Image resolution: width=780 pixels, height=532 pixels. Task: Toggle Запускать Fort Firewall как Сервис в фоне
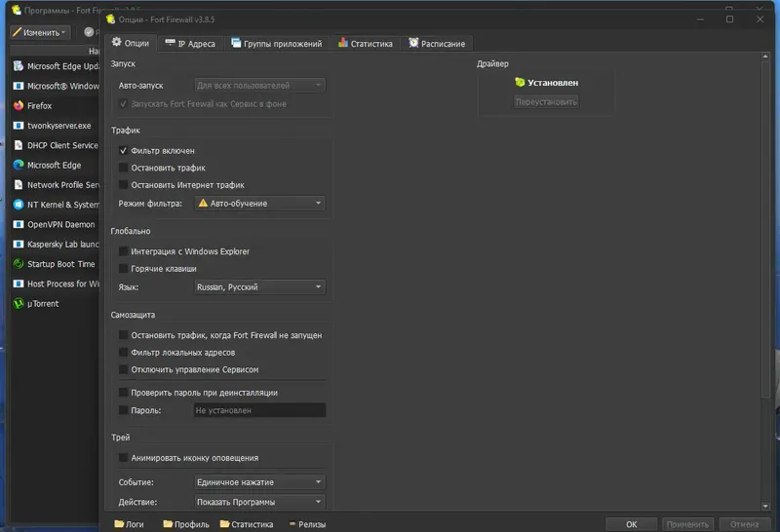[123, 103]
